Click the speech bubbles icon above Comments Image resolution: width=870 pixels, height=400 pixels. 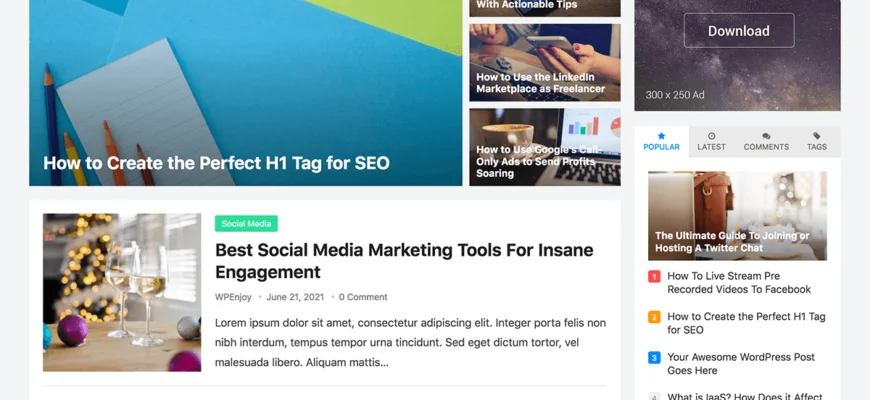pos(766,136)
